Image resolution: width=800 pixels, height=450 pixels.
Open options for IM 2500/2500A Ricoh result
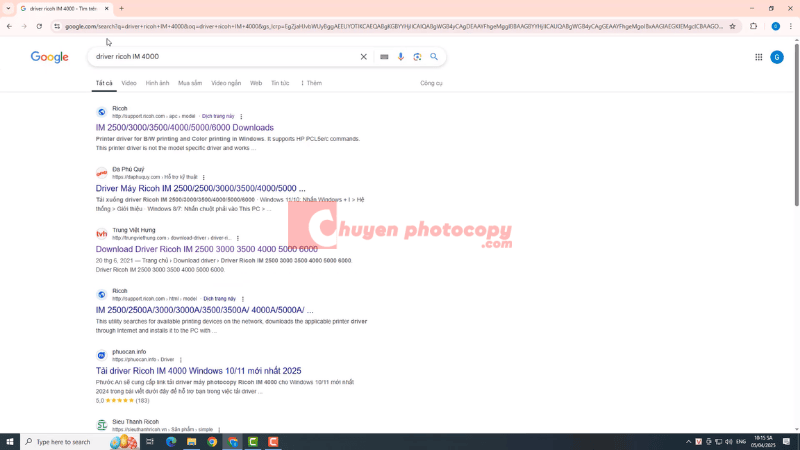click(x=243, y=299)
